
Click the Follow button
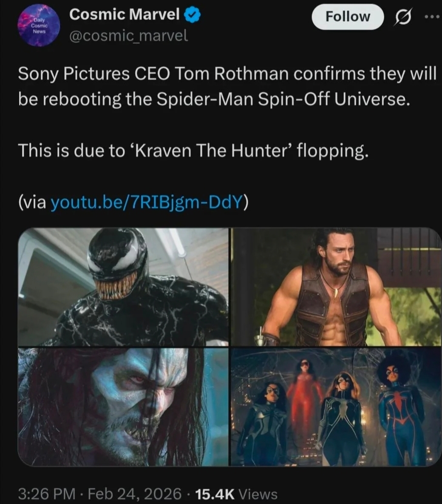click(348, 17)
